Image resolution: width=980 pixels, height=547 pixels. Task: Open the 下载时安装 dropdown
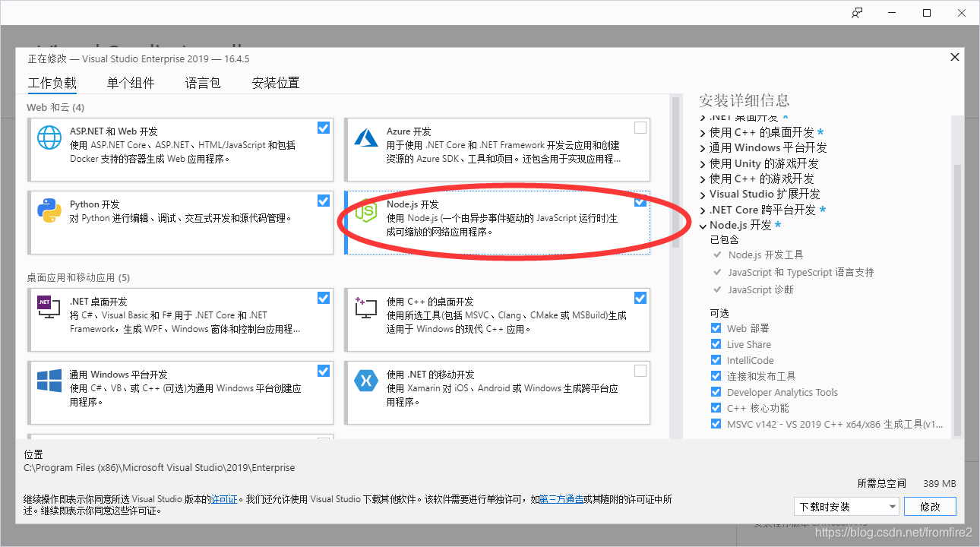click(x=846, y=506)
